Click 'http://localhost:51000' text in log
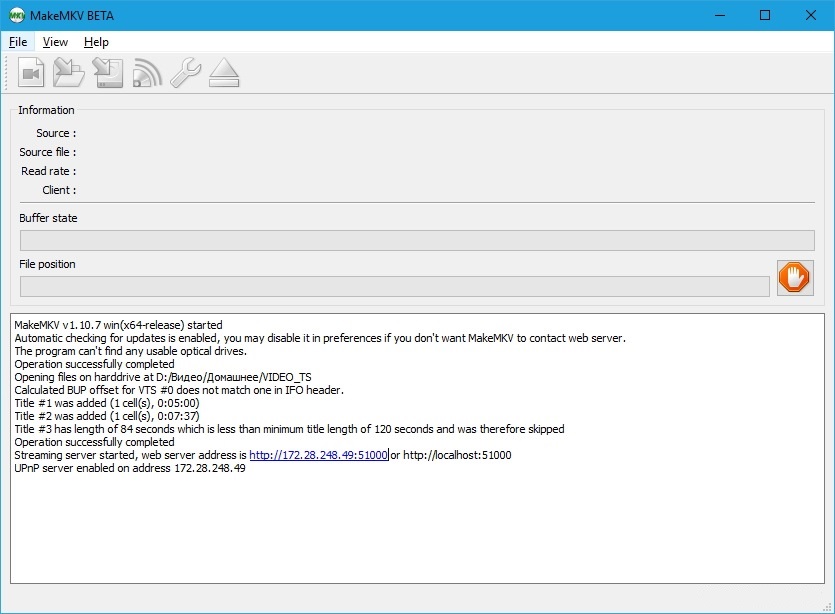 click(x=457, y=455)
